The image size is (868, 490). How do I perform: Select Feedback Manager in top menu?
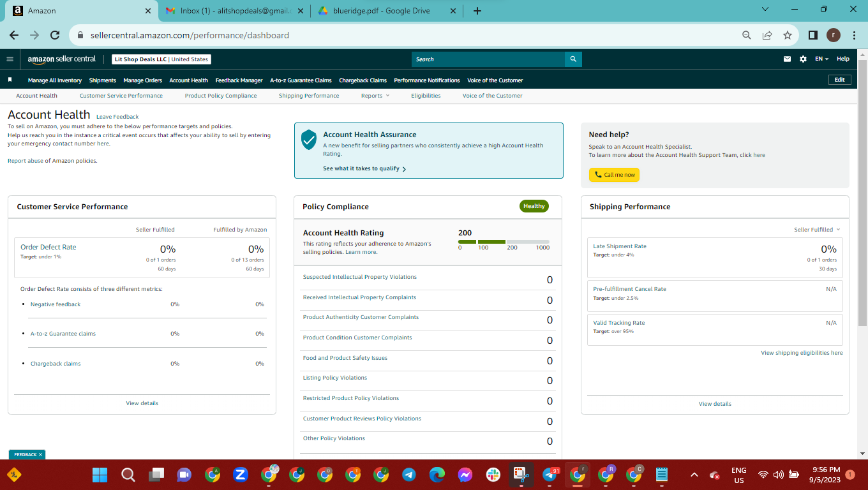click(x=239, y=80)
